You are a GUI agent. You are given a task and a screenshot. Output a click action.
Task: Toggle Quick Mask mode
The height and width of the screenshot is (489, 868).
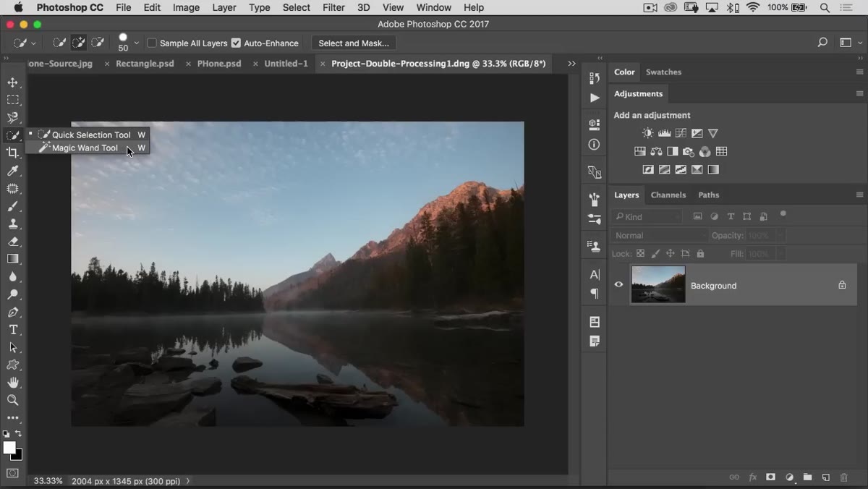click(13, 473)
